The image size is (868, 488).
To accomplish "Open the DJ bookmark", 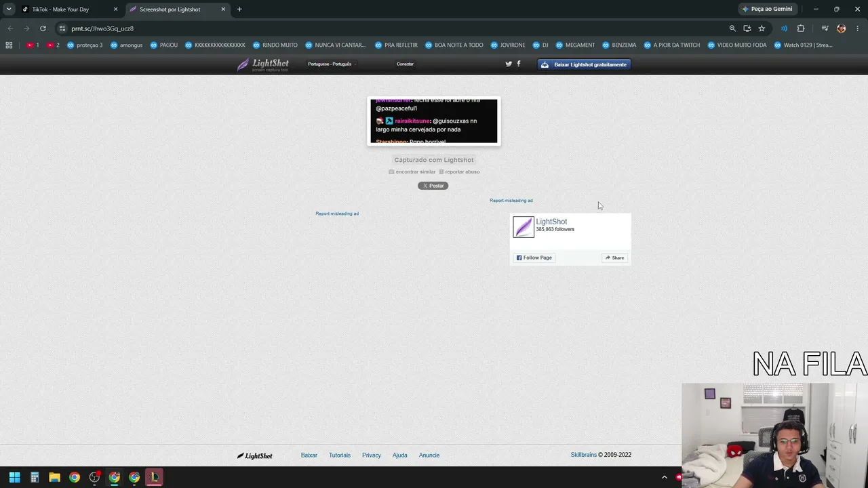I will (x=540, y=45).
